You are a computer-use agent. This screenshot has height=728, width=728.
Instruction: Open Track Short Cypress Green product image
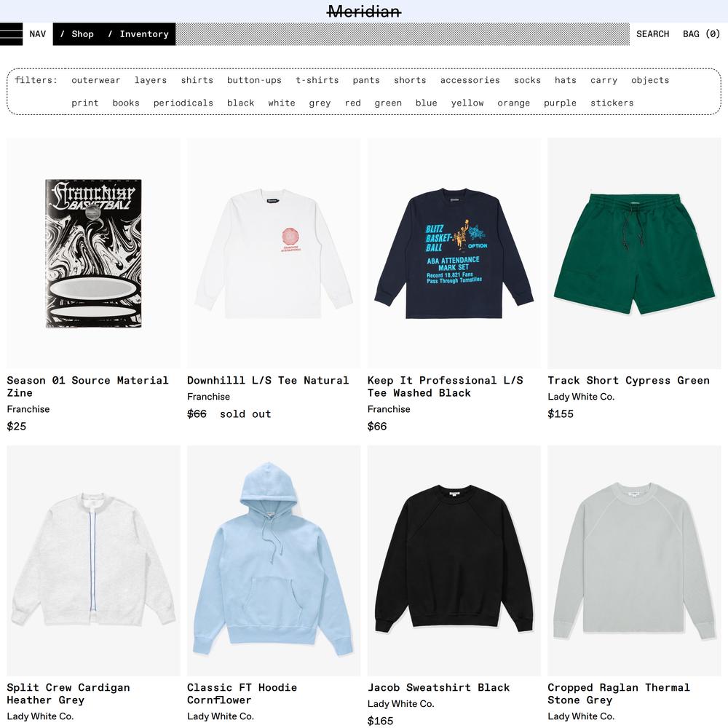point(634,253)
